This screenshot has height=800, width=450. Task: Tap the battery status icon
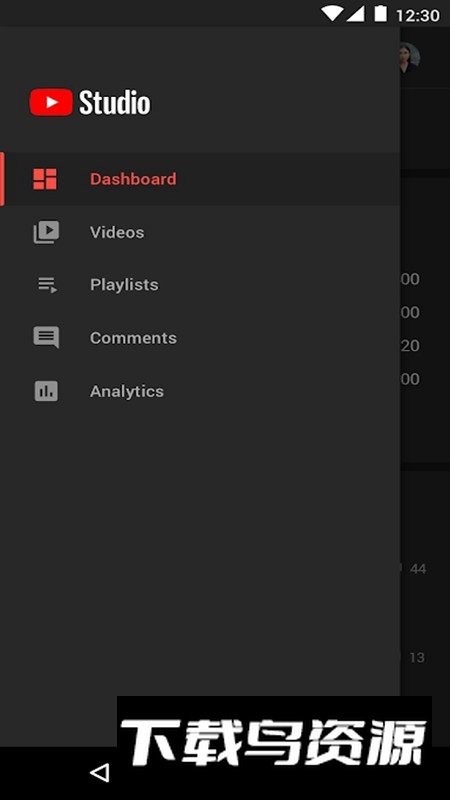[x=380, y=14]
